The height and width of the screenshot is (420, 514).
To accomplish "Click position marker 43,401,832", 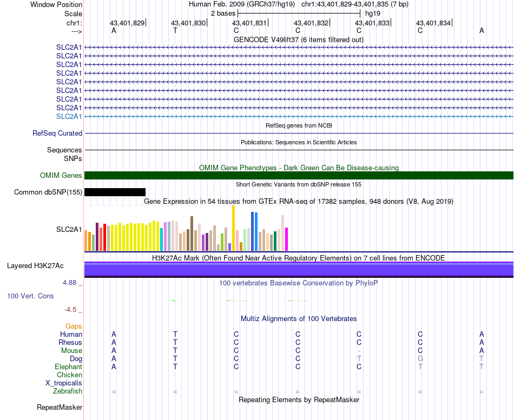I will coord(311,23).
